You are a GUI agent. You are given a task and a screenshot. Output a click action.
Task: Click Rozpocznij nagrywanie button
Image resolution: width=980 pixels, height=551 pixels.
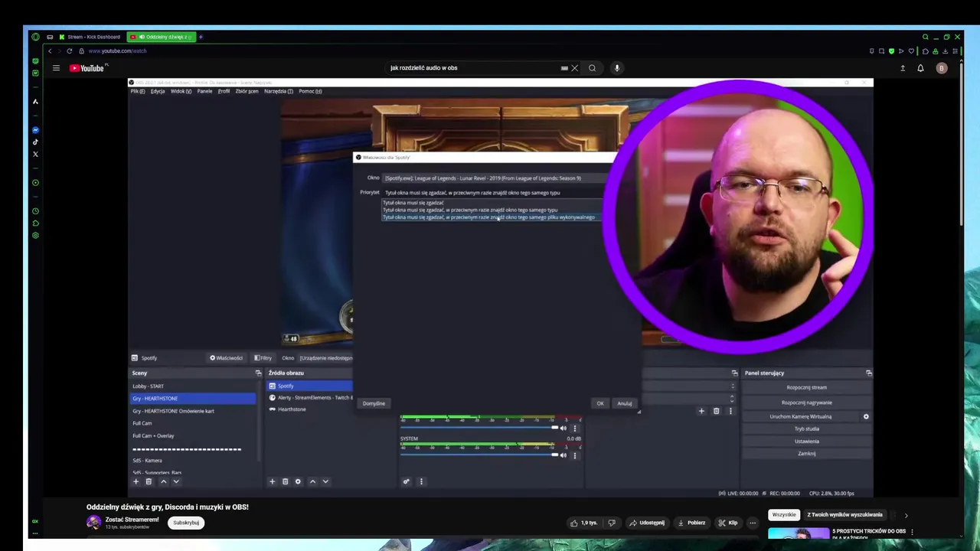point(806,403)
